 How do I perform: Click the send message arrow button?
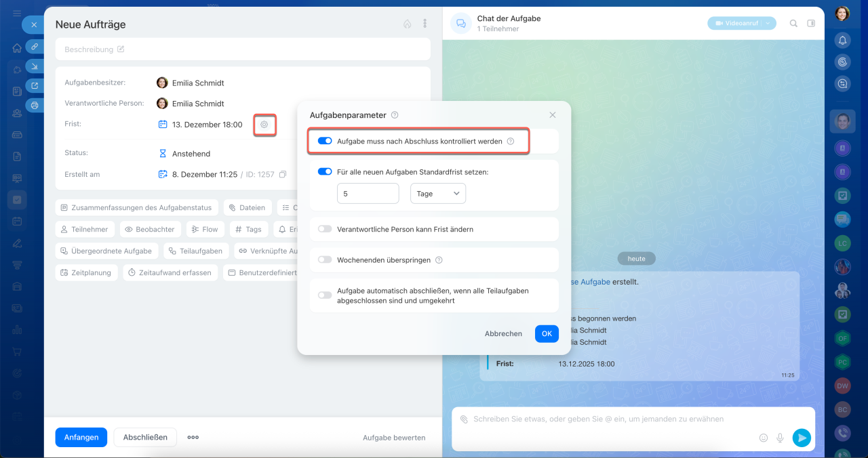click(802, 438)
